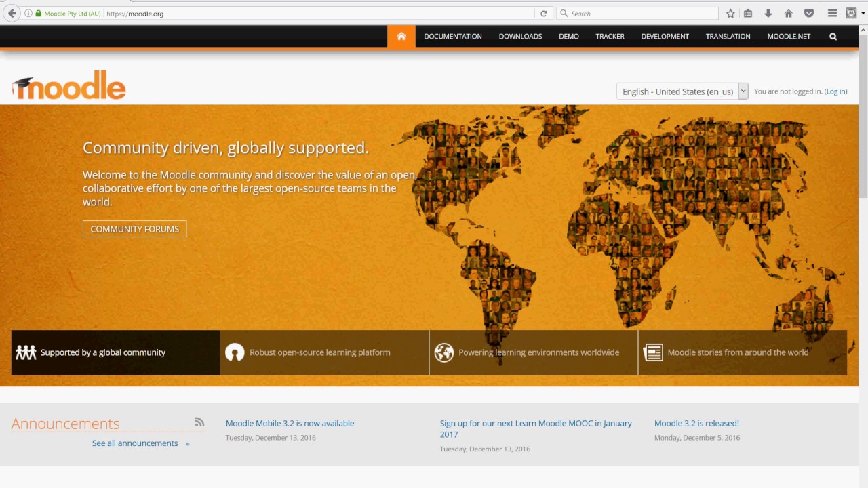Viewport: 868px width, 488px height.
Task: Click the 'Community driven, globally supported.' headline
Action: (x=226, y=148)
